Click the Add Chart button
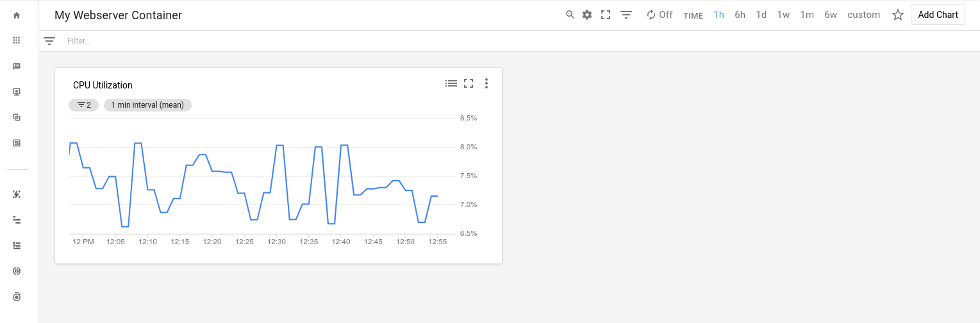 (x=938, y=15)
